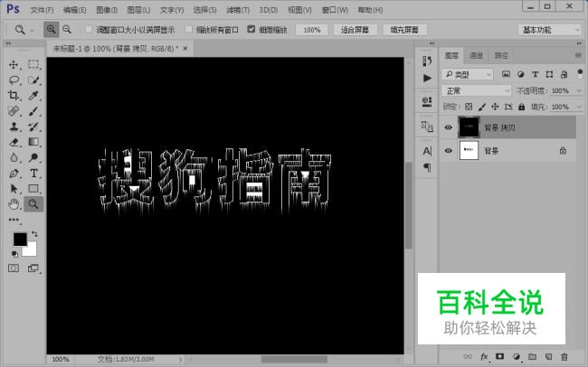Click the create new layer icon
This screenshot has width=588, height=367.
548,356
